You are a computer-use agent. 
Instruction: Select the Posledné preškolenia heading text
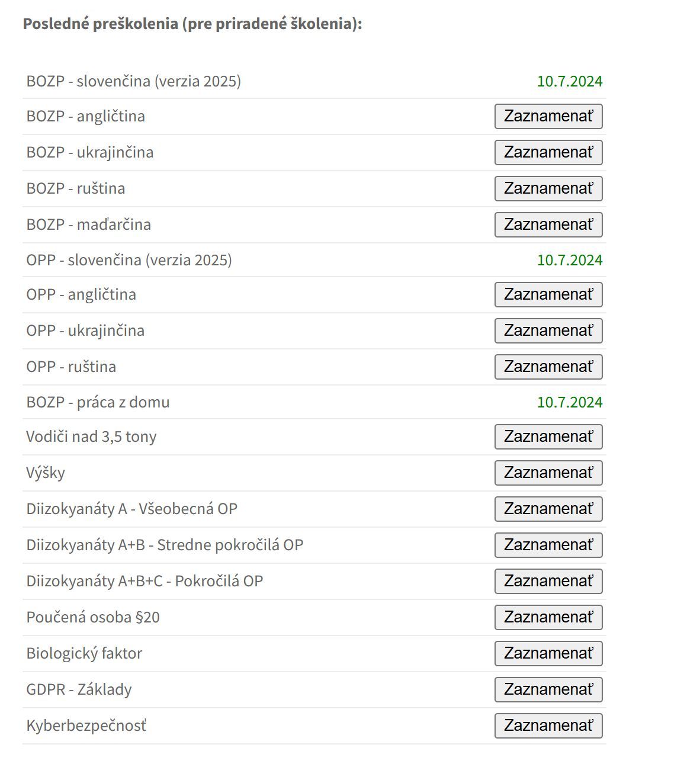click(192, 24)
